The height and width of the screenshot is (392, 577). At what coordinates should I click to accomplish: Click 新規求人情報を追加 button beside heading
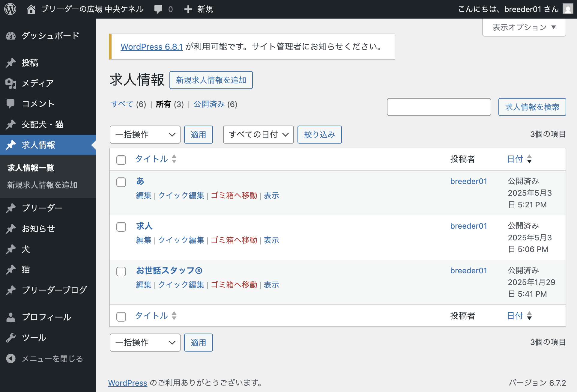pos(211,80)
